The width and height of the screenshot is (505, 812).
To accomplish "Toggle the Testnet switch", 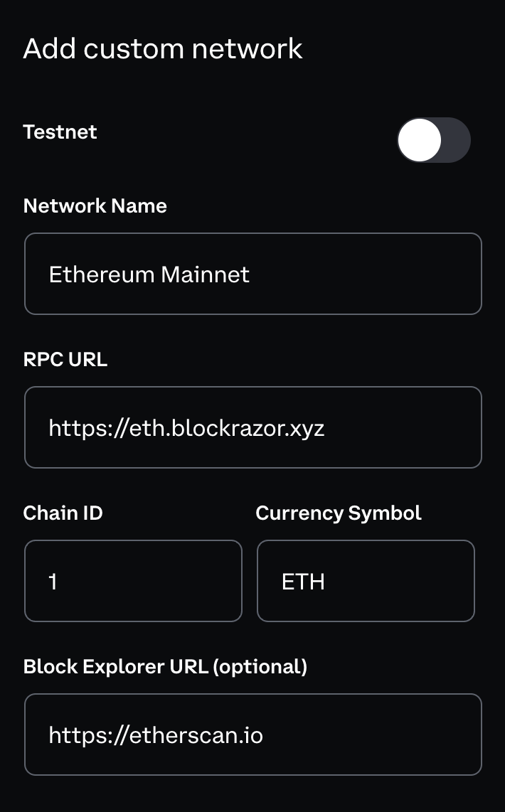I will pyautogui.click(x=434, y=140).
